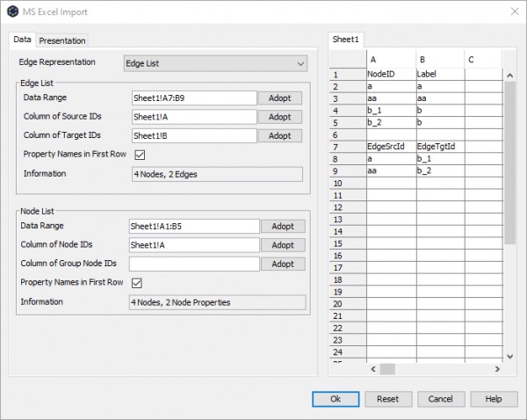Select the Sheet1 tab
527x420 pixels.
tap(345, 40)
